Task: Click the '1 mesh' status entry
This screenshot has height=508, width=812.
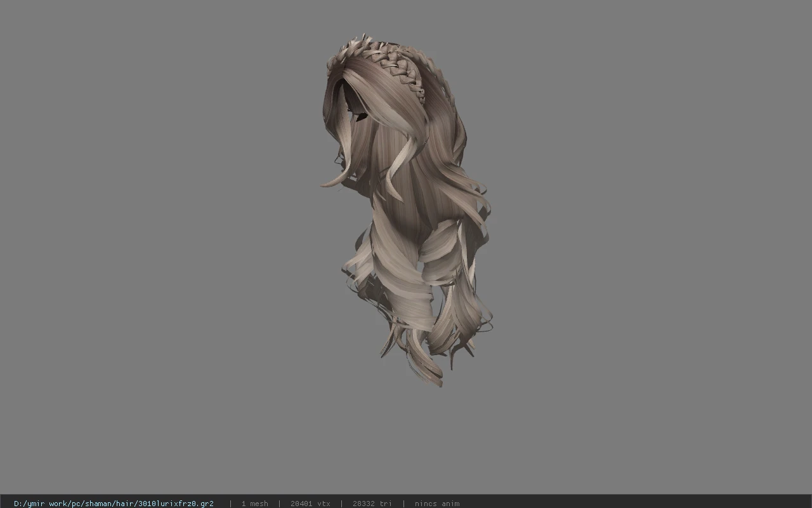Action: [x=254, y=504]
